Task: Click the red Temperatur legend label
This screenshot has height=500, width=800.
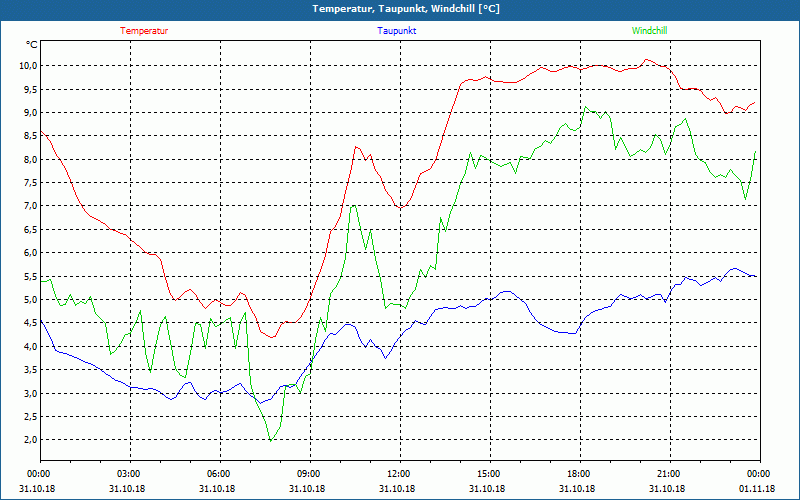Action: click(144, 31)
